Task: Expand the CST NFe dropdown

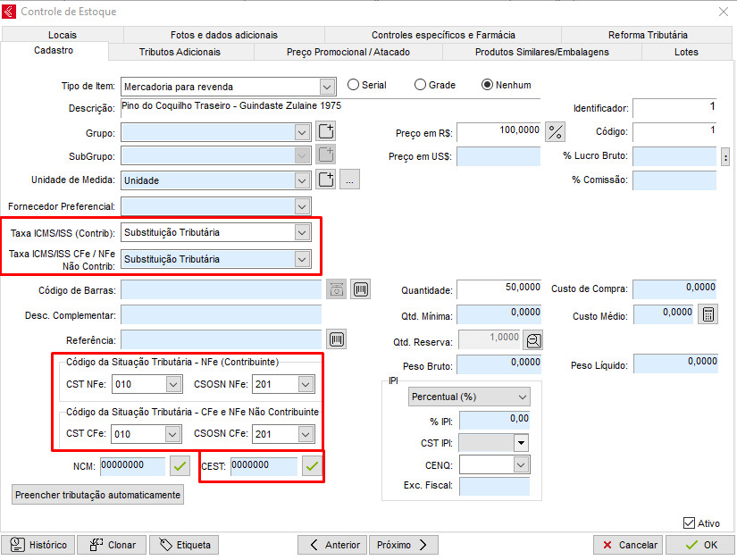Action: [173, 384]
